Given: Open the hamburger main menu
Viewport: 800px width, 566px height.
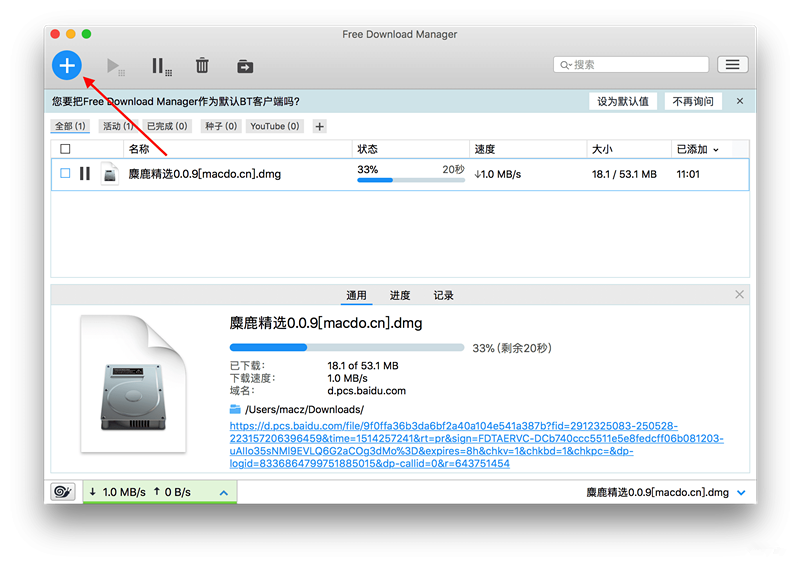Looking at the screenshot, I should pos(733,65).
